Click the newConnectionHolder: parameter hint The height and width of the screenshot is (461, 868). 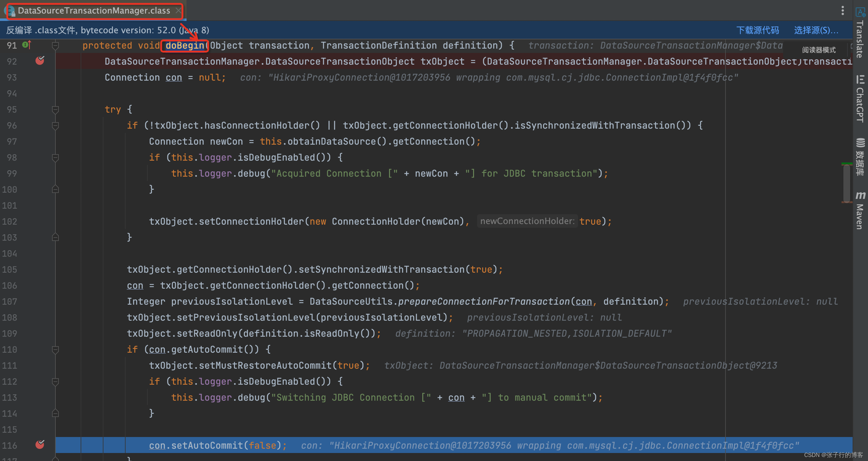click(527, 221)
